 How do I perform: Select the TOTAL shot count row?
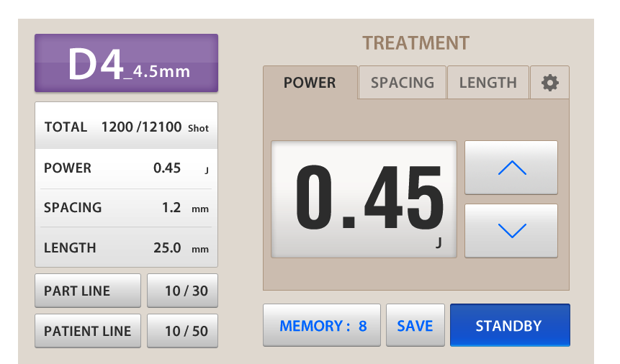(126, 127)
